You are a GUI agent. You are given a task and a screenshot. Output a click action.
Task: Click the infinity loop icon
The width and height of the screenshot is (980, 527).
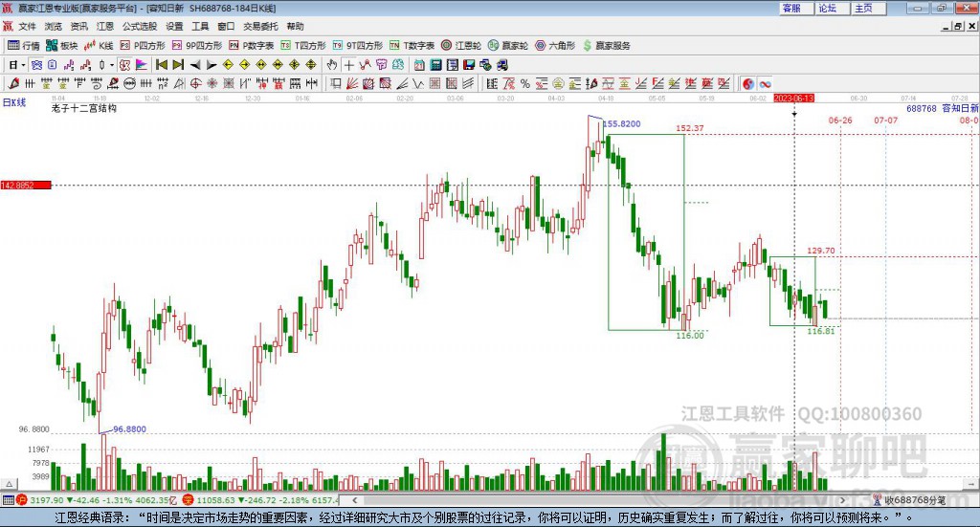coord(765,83)
